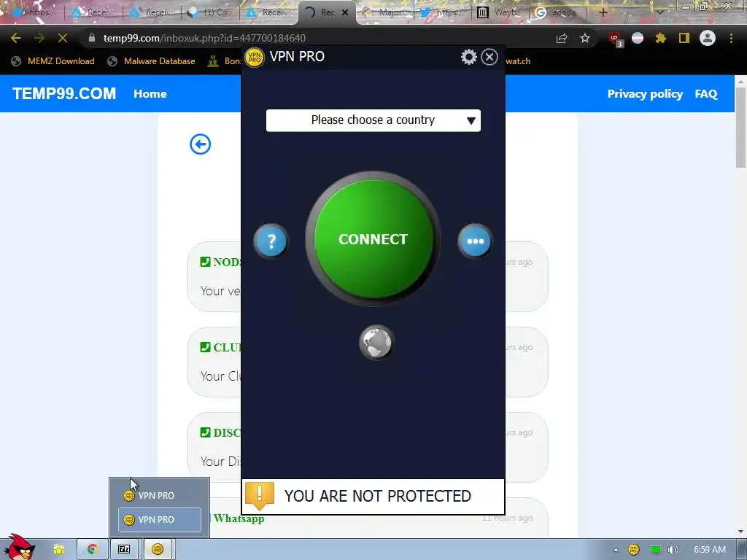Open VPN PRO settings gear
Image resolution: width=747 pixels, height=560 pixels.
pos(469,57)
